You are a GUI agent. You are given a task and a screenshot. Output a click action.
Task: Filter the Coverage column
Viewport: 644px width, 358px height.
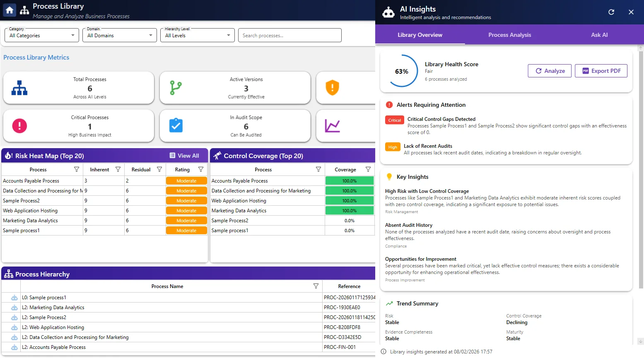pyautogui.click(x=368, y=169)
